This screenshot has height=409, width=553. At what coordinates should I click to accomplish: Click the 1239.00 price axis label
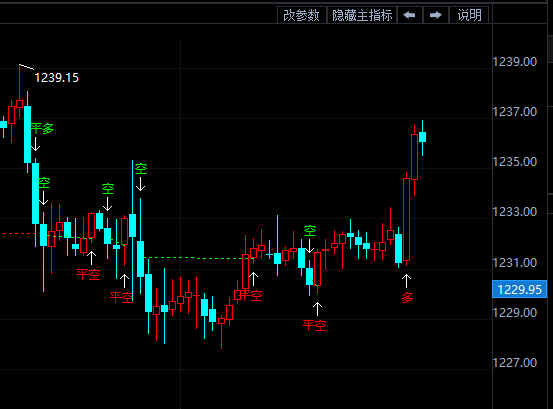pyautogui.click(x=514, y=62)
